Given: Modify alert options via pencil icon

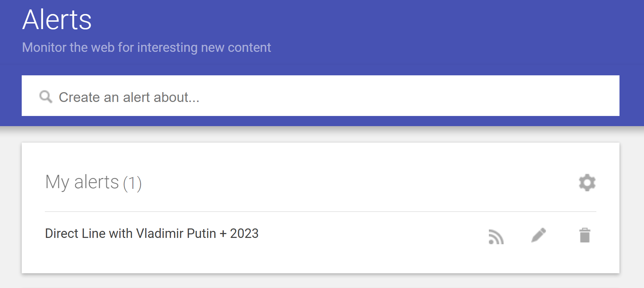Looking at the screenshot, I should pos(539,235).
